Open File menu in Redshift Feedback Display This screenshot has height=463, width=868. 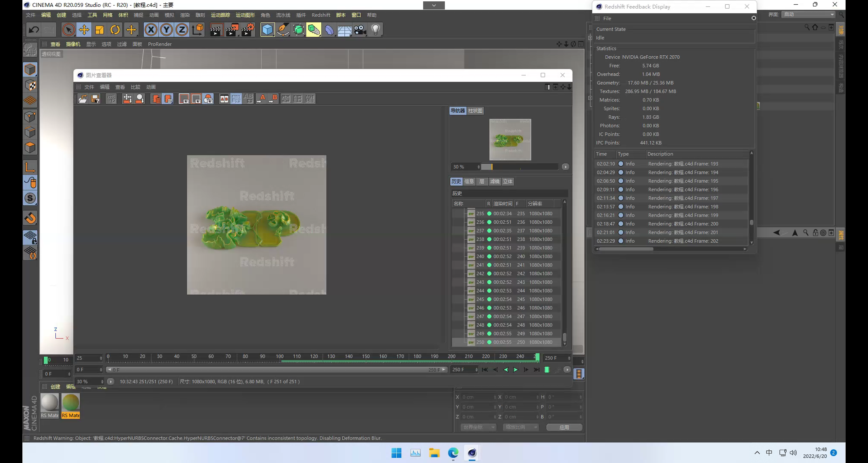click(x=607, y=18)
